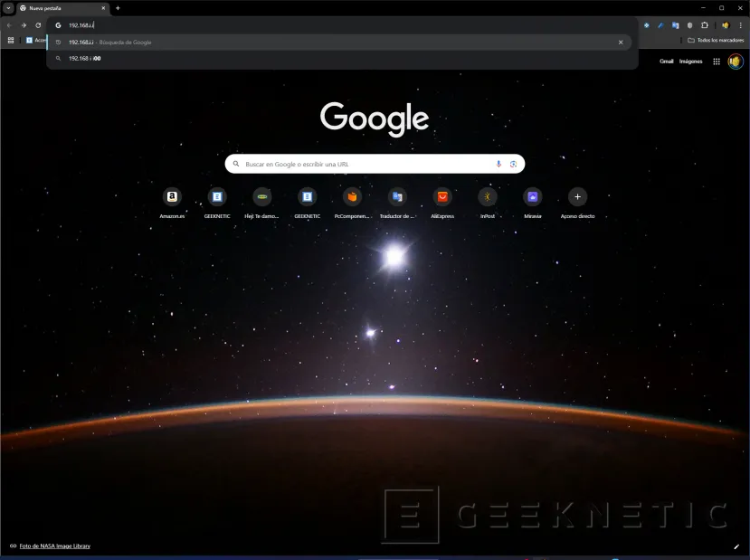Click the gray shield extension icon
Screen dimensions: 750x560
point(689,25)
